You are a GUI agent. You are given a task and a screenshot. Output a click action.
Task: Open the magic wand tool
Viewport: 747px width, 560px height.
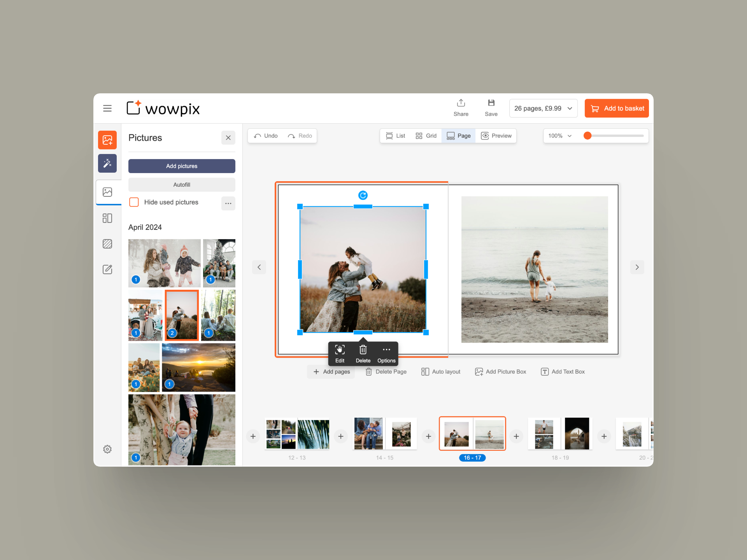pos(107,163)
